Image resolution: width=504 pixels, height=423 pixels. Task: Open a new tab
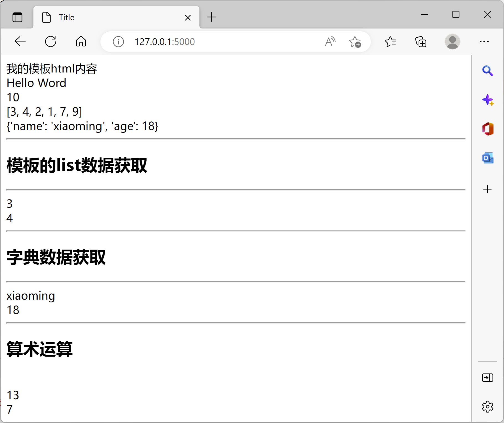211,17
